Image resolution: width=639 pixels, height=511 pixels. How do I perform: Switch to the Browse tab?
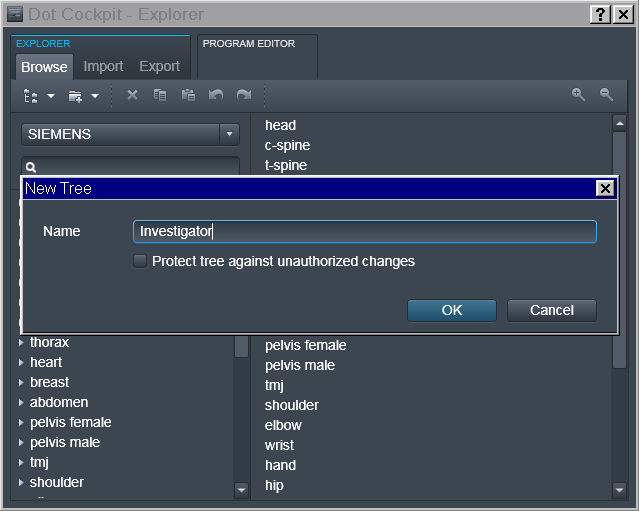(44, 67)
